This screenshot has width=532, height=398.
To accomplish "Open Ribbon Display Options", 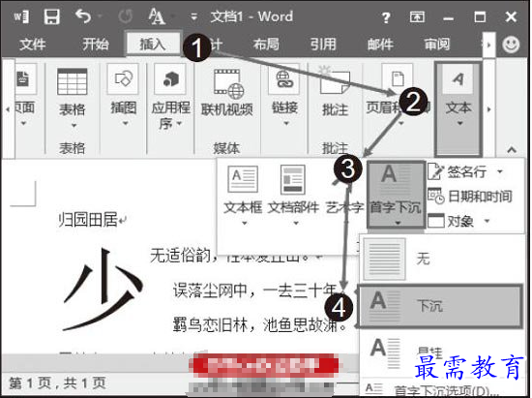I will [x=417, y=16].
